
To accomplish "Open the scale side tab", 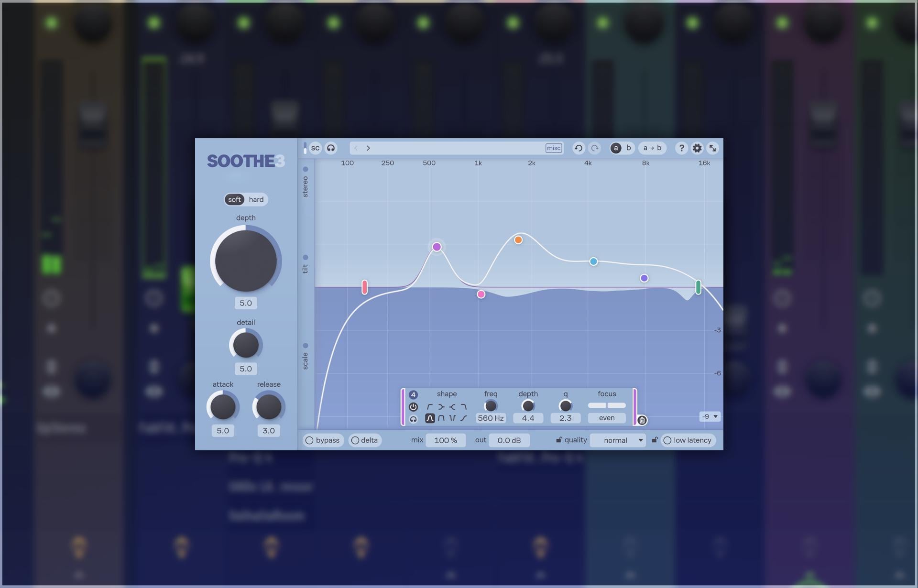I will (306, 357).
